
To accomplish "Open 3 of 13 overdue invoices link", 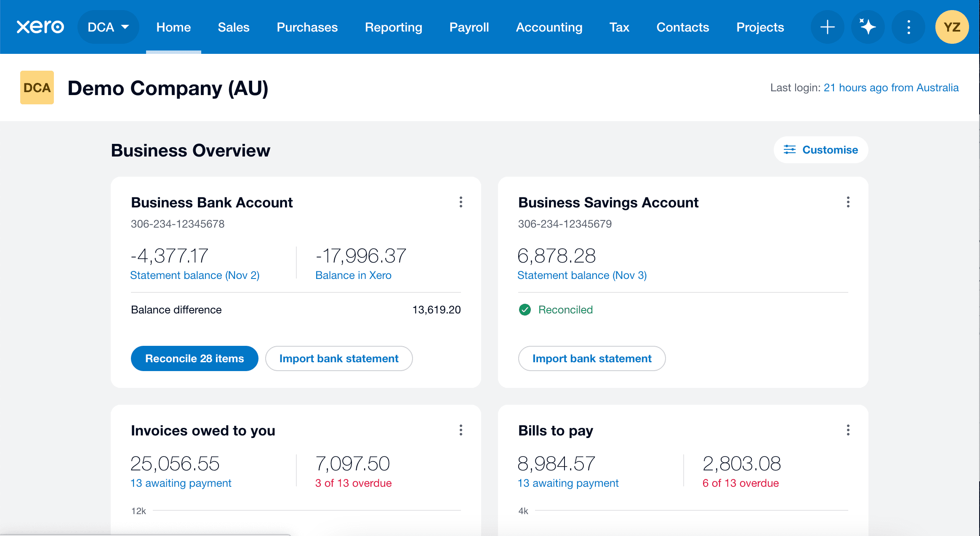I will click(x=353, y=483).
